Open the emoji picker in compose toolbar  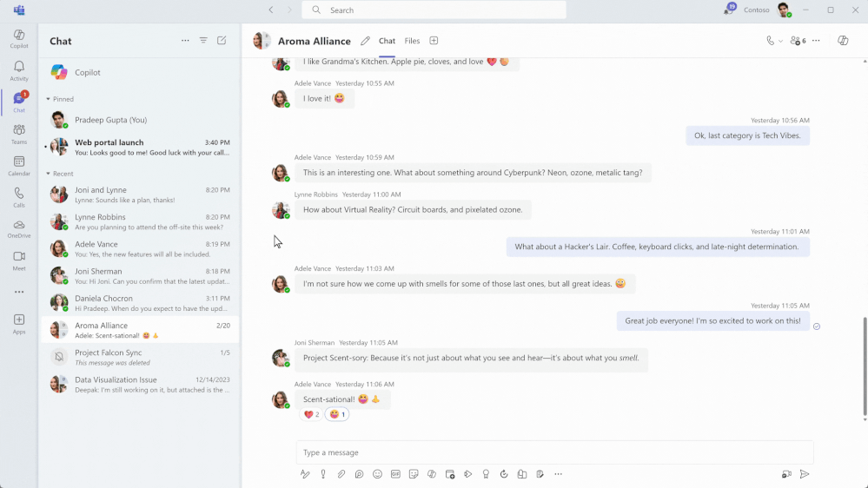pos(377,474)
